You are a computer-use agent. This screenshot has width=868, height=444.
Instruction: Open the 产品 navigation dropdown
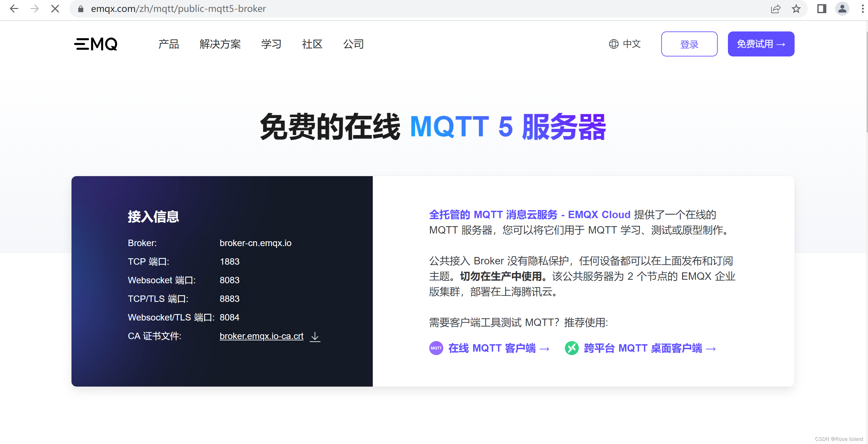click(x=169, y=44)
